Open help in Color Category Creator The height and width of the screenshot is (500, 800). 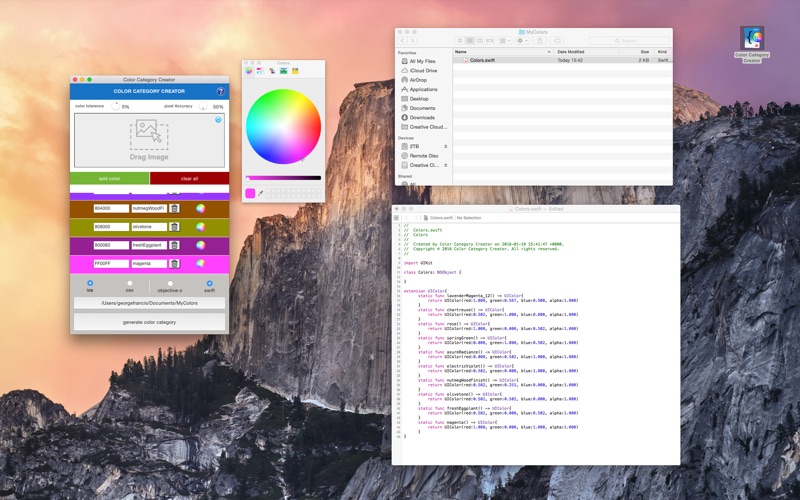point(220,91)
